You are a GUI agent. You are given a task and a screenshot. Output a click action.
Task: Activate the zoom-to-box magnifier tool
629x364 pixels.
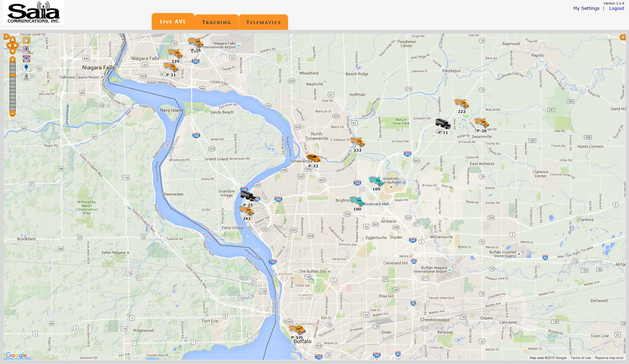(26, 49)
